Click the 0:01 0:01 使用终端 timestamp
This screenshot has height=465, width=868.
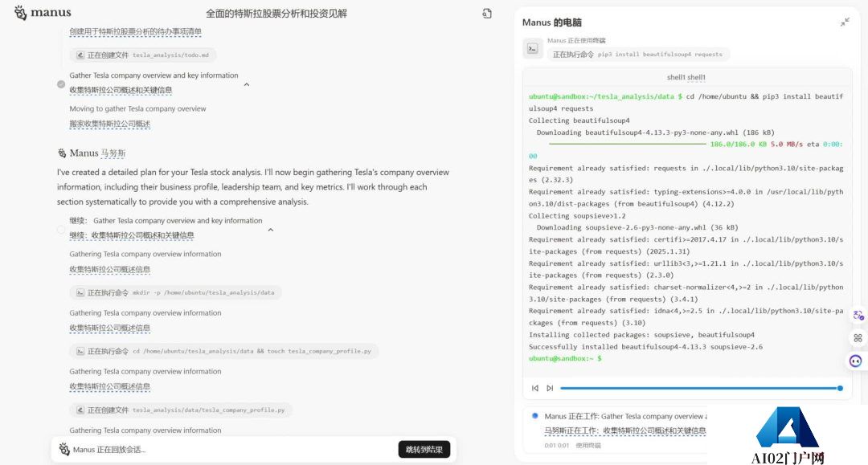pyautogui.click(x=572, y=445)
